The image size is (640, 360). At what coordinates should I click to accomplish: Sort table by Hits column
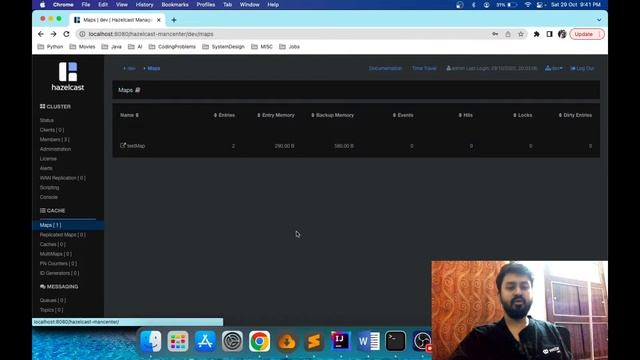(465, 115)
